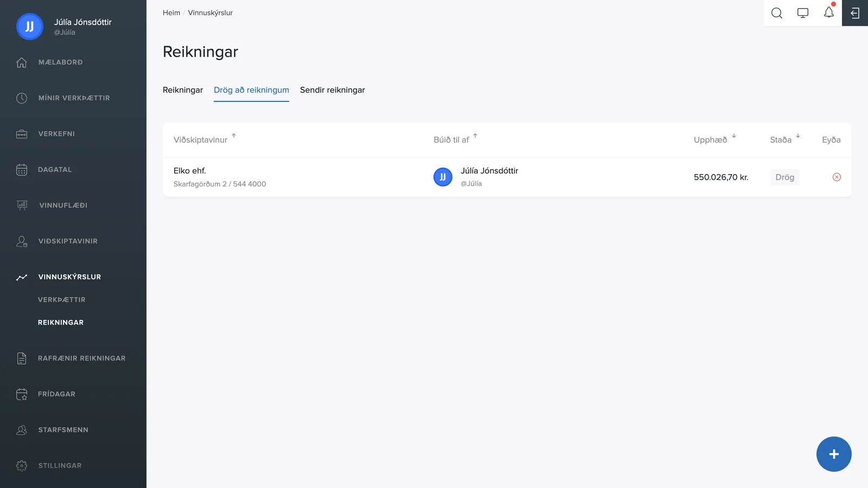Open search with the magnifier icon
The image size is (868, 488).
coord(777,13)
